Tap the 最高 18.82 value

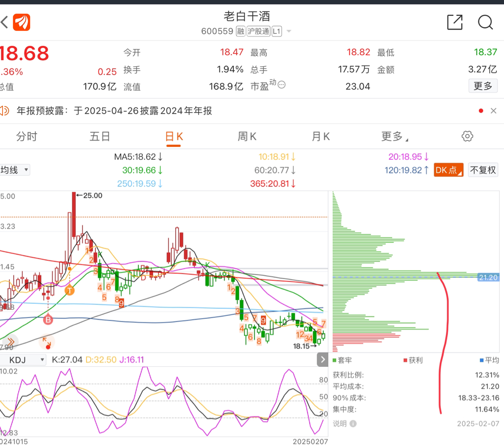click(358, 52)
